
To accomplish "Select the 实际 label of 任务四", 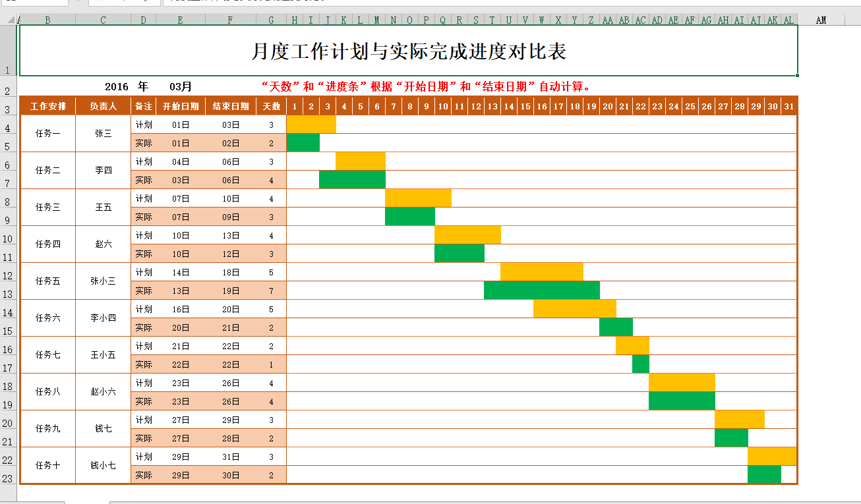I will [x=144, y=254].
